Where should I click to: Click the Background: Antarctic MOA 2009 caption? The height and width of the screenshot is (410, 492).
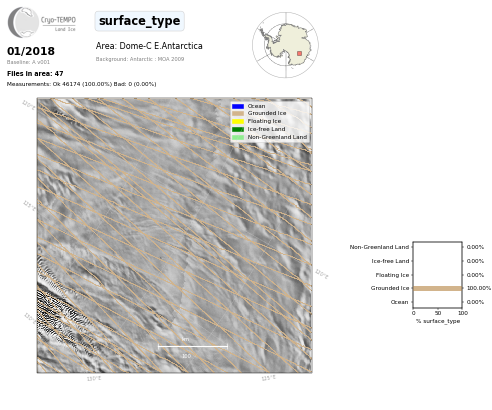pyautogui.click(x=140, y=59)
